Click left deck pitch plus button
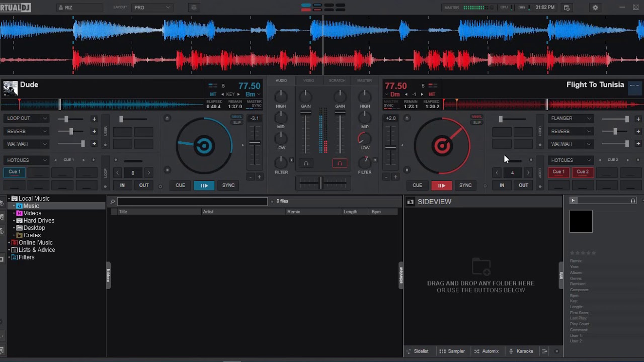This screenshot has width=644, height=362. (259, 177)
